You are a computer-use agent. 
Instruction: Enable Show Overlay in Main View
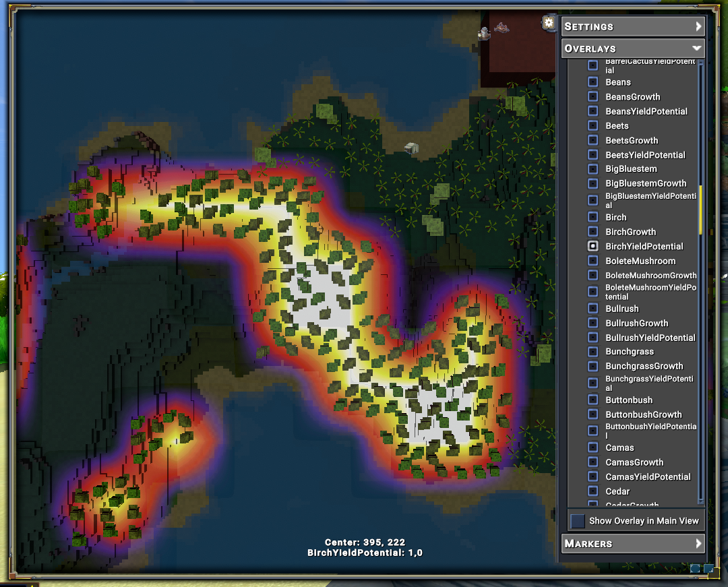tap(578, 521)
